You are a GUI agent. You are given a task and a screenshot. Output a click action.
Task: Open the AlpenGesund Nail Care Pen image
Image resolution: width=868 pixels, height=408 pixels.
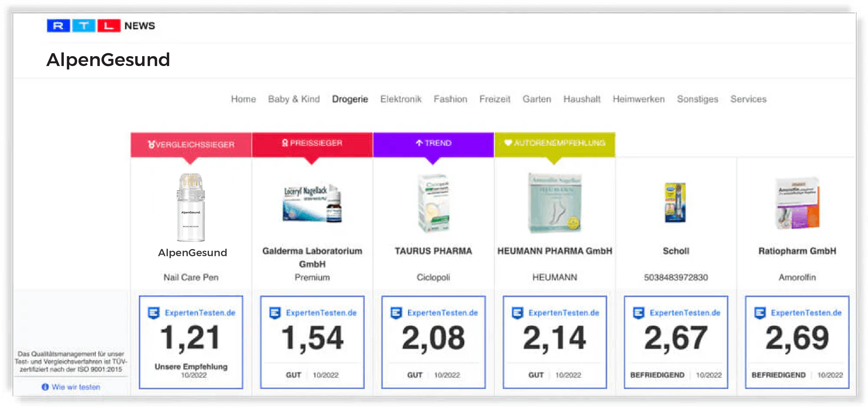tap(191, 207)
